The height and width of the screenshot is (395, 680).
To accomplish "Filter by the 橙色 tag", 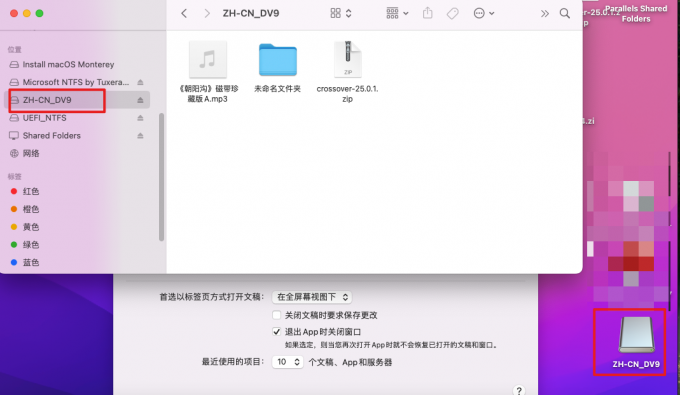I will pyautogui.click(x=25, y=209).
